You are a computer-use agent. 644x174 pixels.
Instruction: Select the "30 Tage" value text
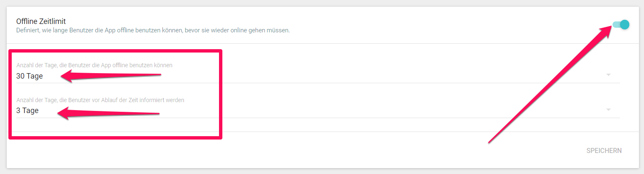pyautogui.click(x=29, y=76)
